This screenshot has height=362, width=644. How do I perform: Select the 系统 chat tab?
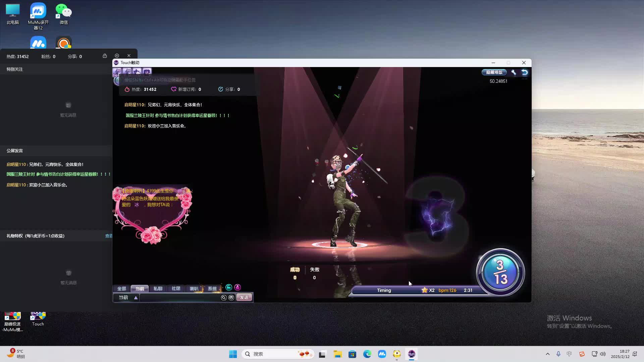click(212, 289)
